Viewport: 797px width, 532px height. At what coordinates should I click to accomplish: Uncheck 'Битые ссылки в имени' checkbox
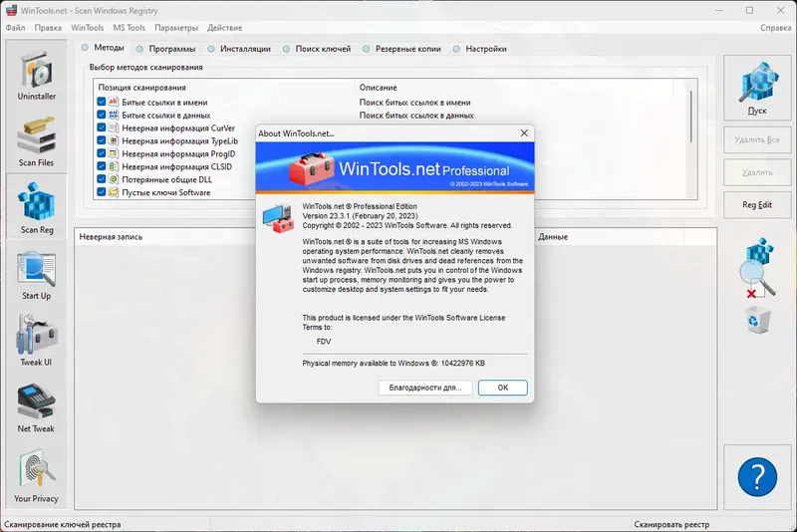coord(102,102)
